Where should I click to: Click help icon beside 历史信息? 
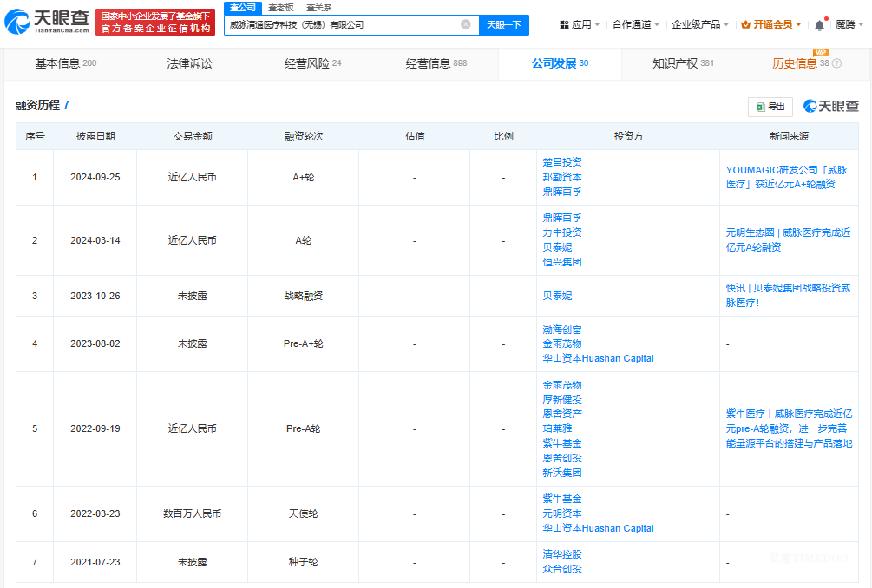(836, 63)
